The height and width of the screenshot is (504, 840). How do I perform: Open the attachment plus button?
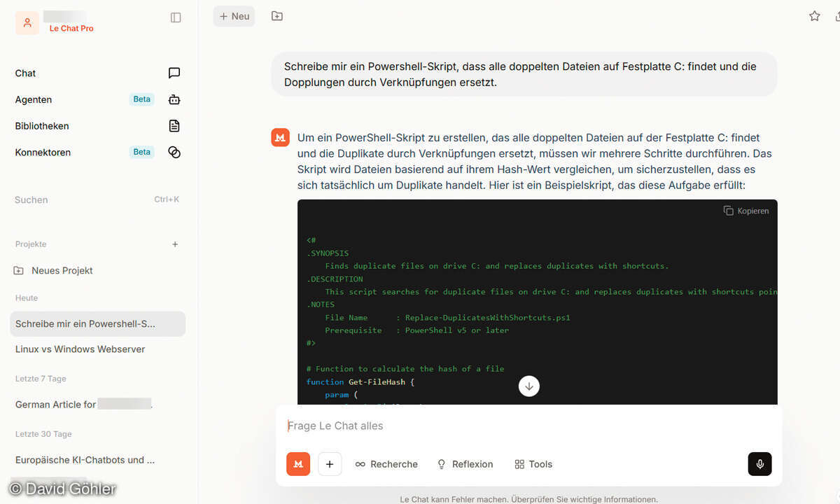coord(330,464)
